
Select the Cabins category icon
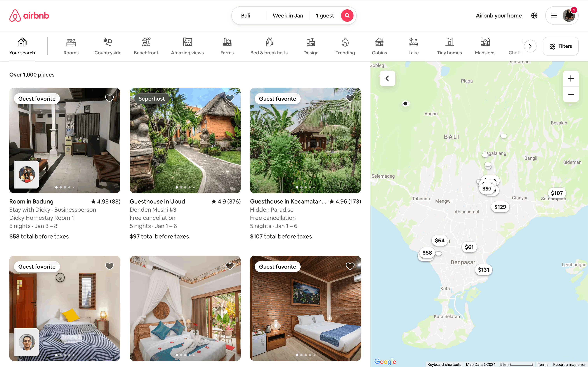click(379, 42)
